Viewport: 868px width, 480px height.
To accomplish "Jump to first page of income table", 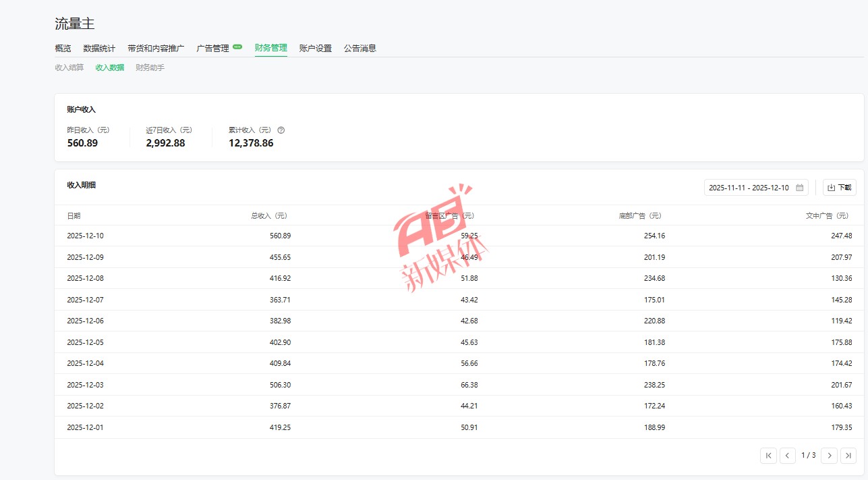I will 768,456.
